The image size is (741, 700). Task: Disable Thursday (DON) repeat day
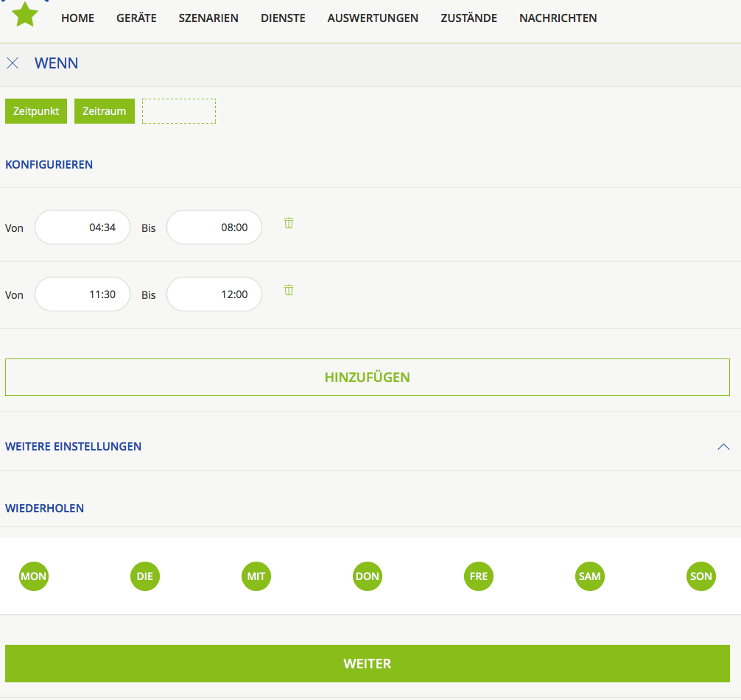point(368,576)
